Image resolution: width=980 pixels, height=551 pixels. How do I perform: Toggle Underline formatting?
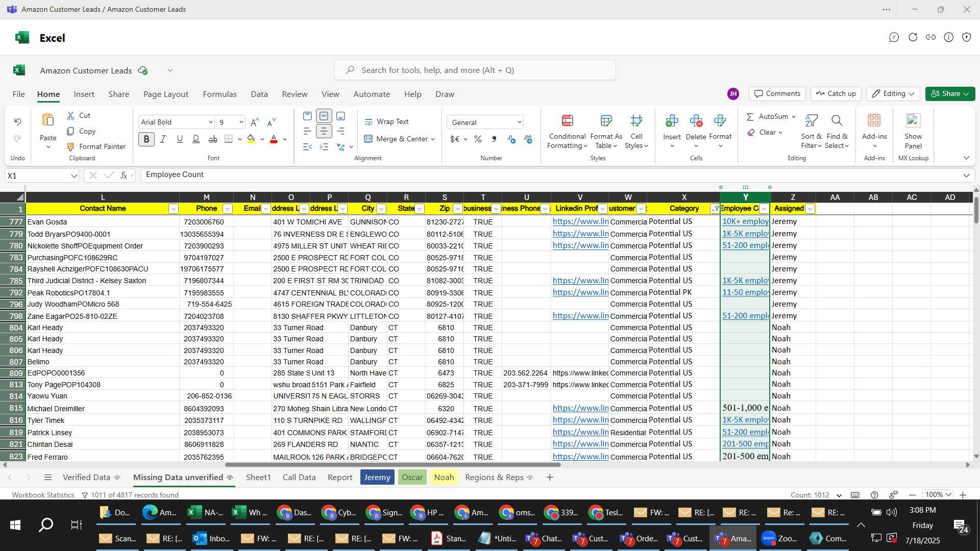point(180,139)
